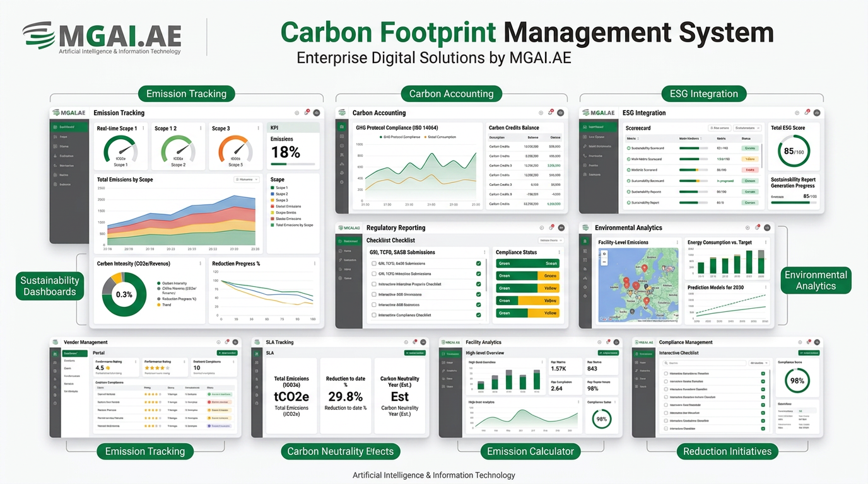This screenshot has width=868, height=484.
Task: Open user avatar in Regulatory Reporting header
Action: point(561,228)
